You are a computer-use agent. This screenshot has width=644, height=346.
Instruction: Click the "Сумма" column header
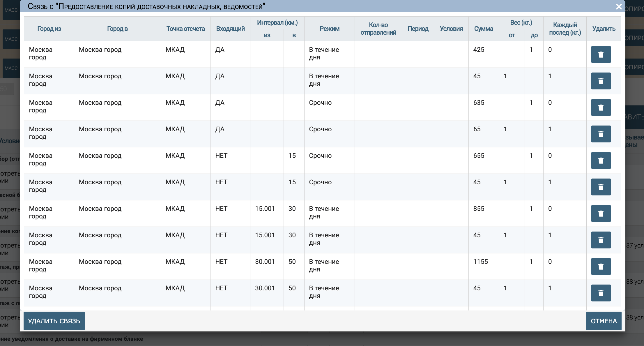[x=483, y=29]
